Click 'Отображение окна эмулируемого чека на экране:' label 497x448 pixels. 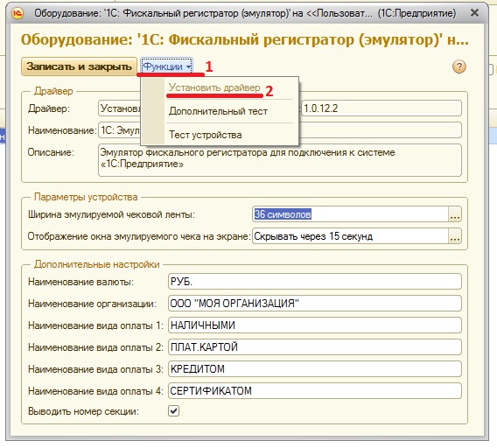(139, 236)
